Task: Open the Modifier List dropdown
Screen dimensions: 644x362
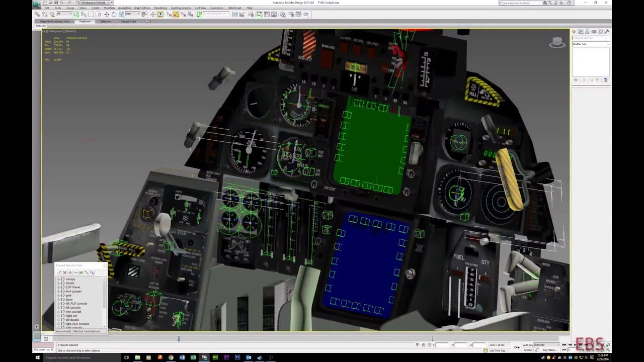Action: point(591,44)
